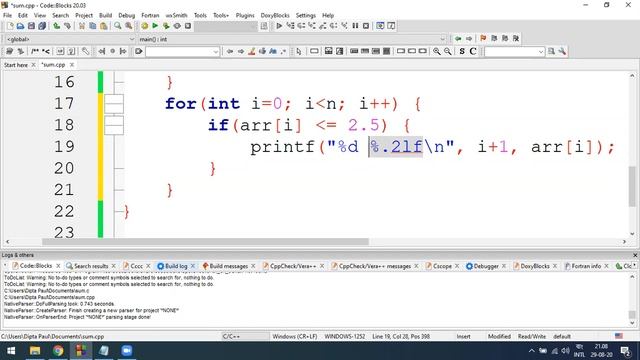This screenshot has width=640, height=360.
Task: Click the green Jump back arrow
Action: 458,39
